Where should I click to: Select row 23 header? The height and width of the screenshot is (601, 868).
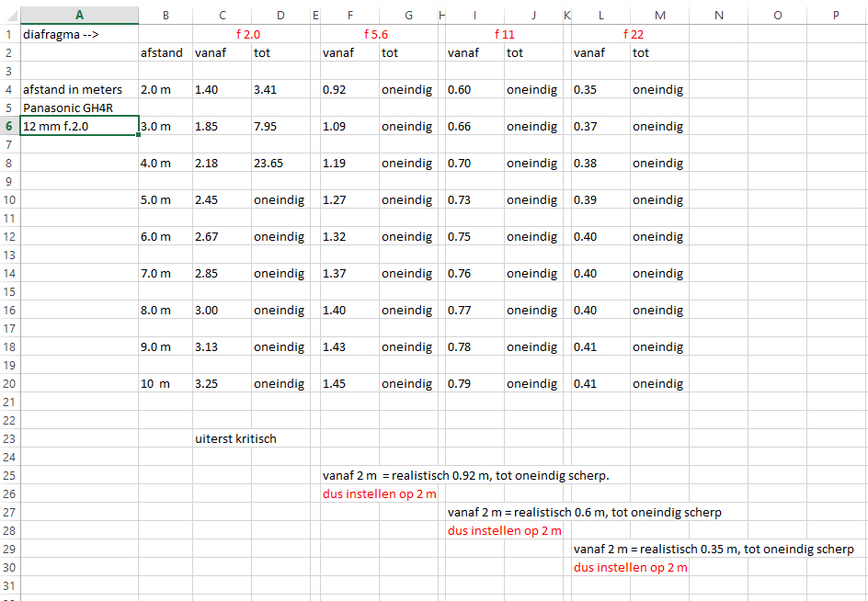coord(9,439)
